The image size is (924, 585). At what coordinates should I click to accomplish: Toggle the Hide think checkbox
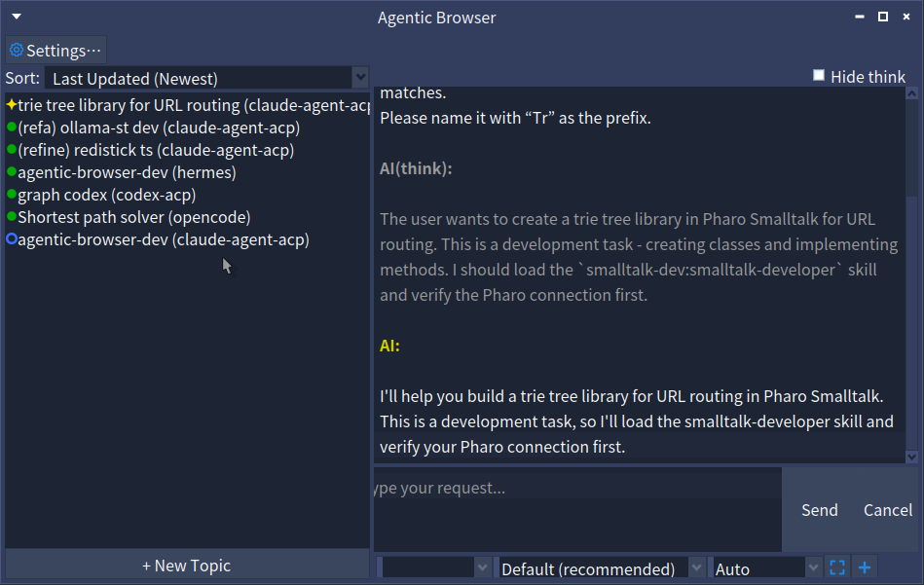[x=819, y=75]
